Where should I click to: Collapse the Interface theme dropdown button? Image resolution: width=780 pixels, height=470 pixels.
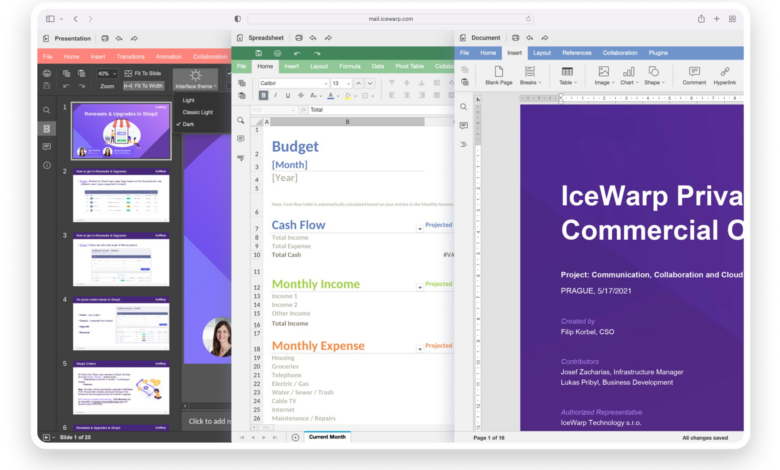(x=195, y=80)
